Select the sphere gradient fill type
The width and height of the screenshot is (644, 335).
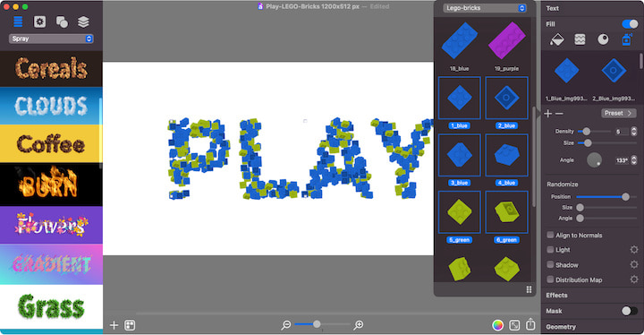click(603, 39)
